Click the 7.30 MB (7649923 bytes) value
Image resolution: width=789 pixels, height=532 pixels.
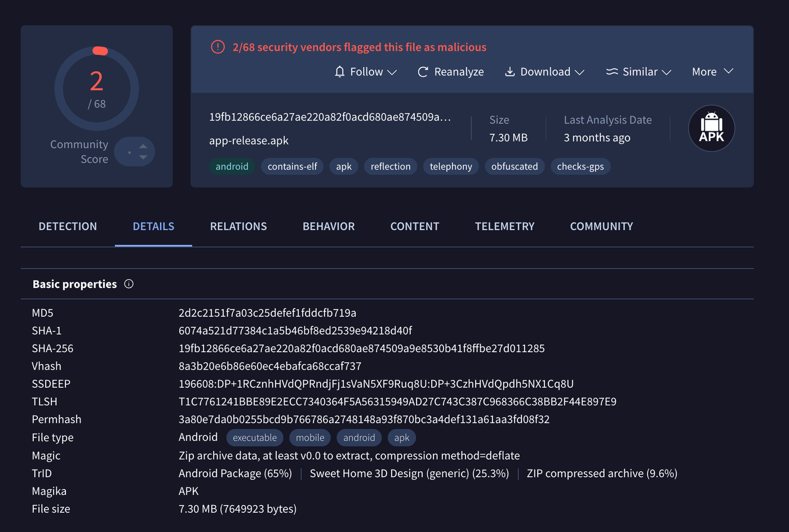click(237, 509)
